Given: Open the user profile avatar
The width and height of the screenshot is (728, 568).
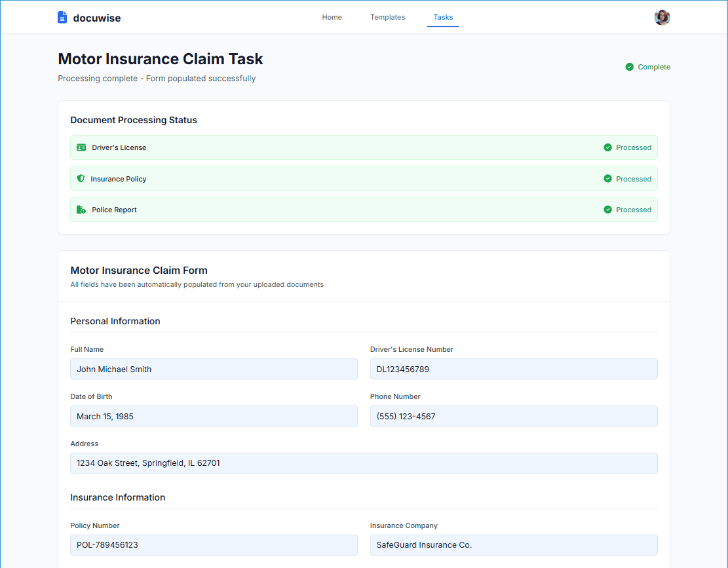Looking at the screenshot, I should click(662, 17).
